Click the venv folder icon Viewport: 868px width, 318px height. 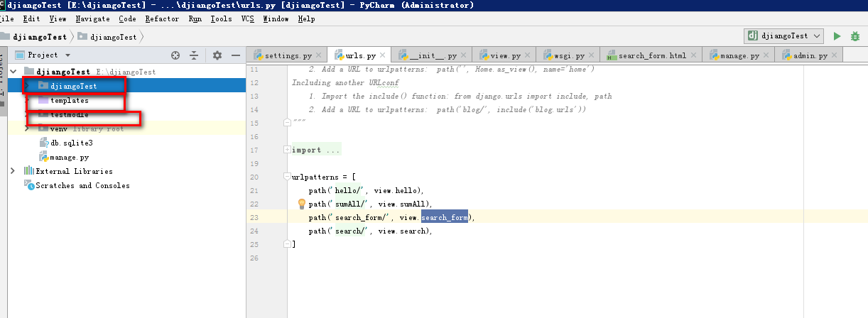pyautogui.click(x=44, y=128)
